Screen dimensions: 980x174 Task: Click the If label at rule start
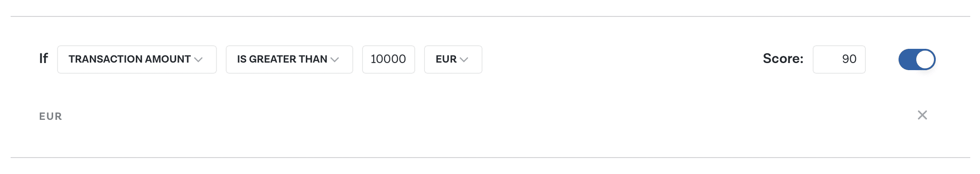[x=43, y=59]
